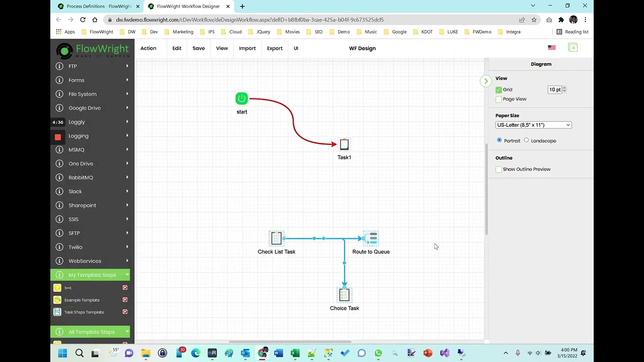The image size is (644, 362).
Task: Click the canvas horizontal scrollbar
Action: [290, 342]
